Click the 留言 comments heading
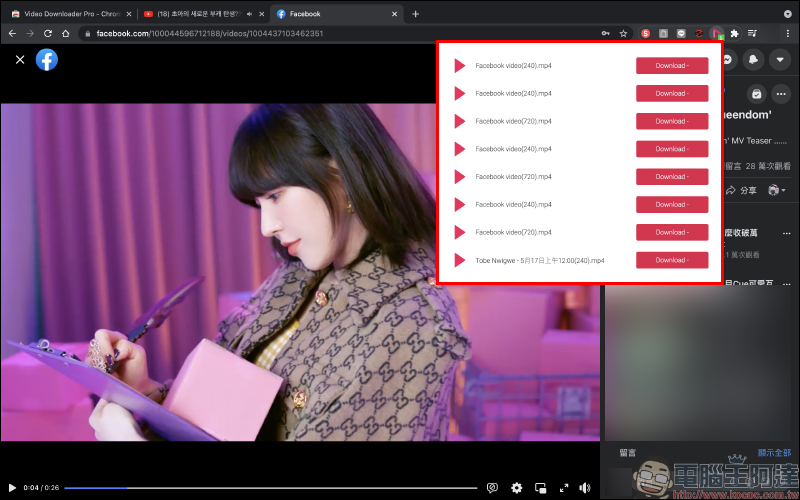The image size is (800, 500). point(627,453)
